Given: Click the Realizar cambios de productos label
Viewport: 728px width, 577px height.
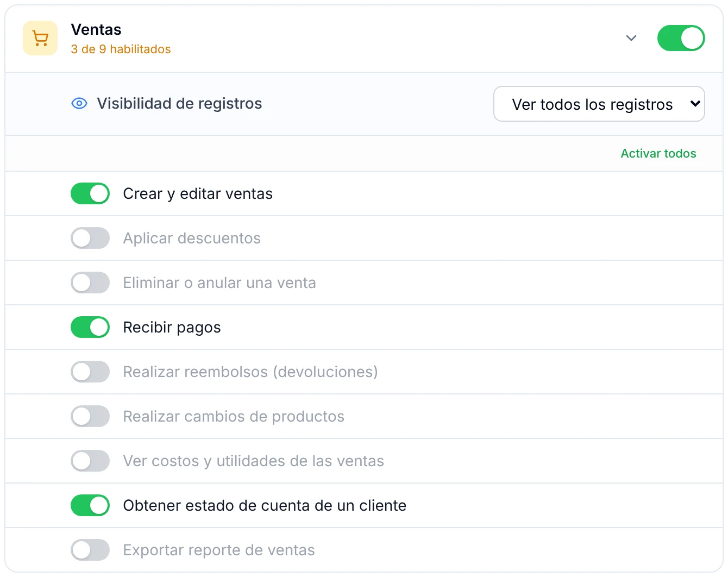Looking at the screenshot, I should click(234, 416).
